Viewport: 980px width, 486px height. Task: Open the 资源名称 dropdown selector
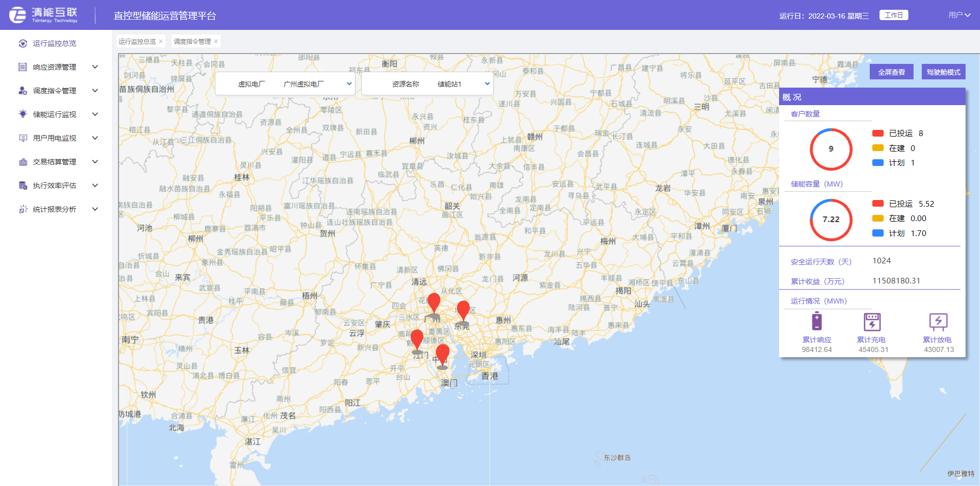[x=427, y=84]
